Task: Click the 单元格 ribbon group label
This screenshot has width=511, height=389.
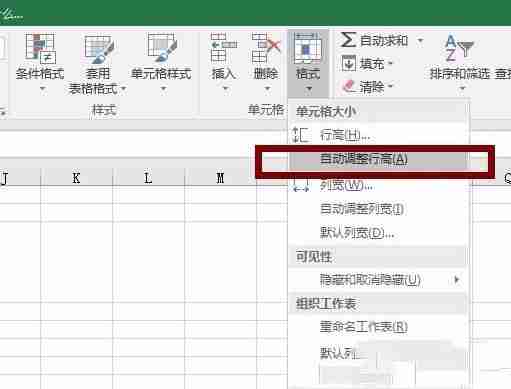Action: click(266, 109)
